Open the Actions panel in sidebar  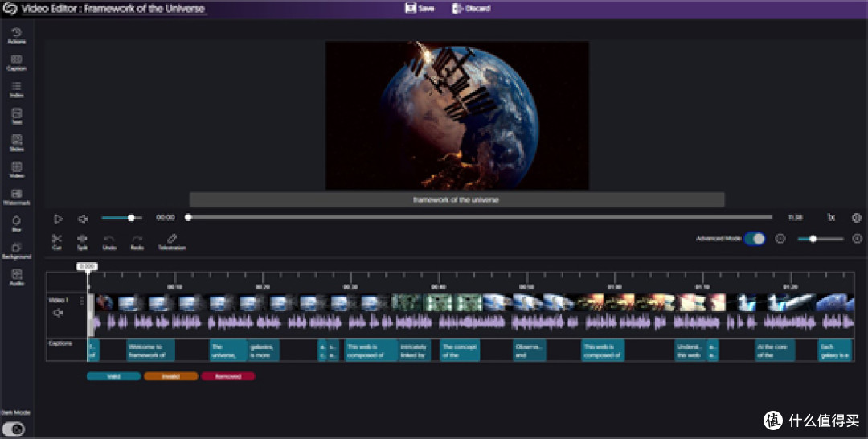point(17,36)
